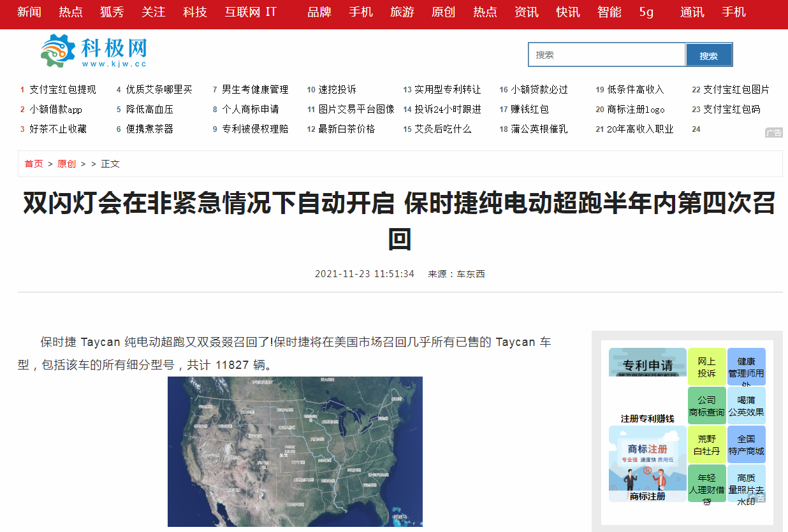
Task: Open the 个人商标申请 link
Action: pos(251,110)
